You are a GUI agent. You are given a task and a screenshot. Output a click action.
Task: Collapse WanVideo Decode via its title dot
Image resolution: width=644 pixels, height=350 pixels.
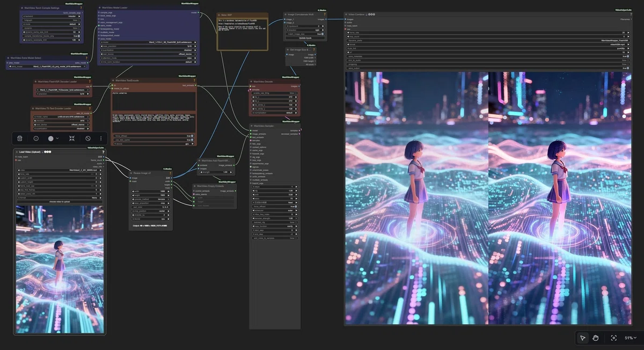point(252,82)
